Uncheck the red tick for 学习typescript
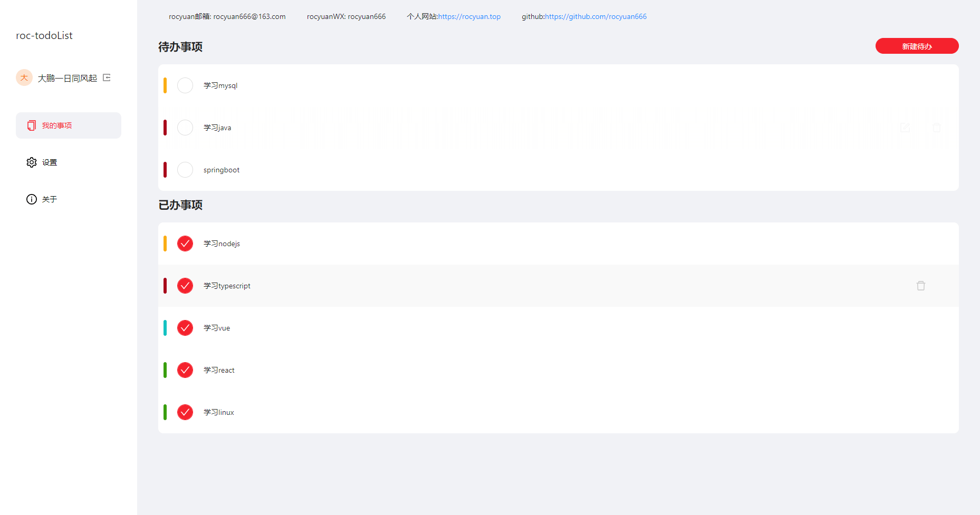This screenshot has width=980, height=515. coord(185,286)
